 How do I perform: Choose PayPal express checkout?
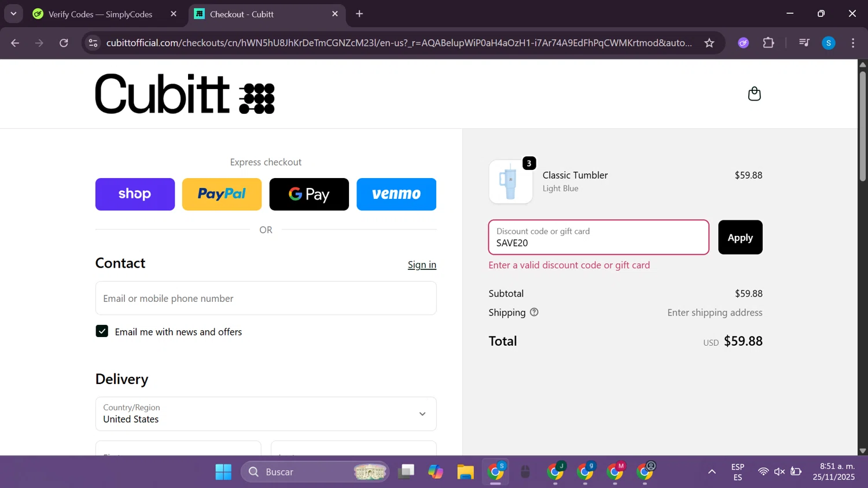click(222, 194)
